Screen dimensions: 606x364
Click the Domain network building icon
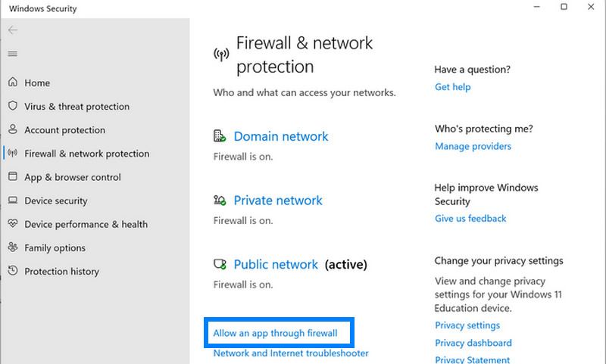point(220,137)
